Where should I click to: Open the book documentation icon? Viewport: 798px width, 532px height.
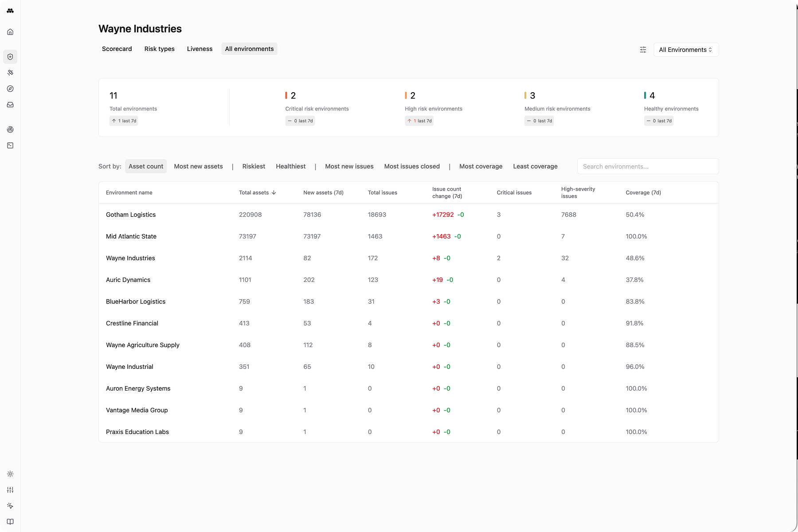(x=10, y=522)
